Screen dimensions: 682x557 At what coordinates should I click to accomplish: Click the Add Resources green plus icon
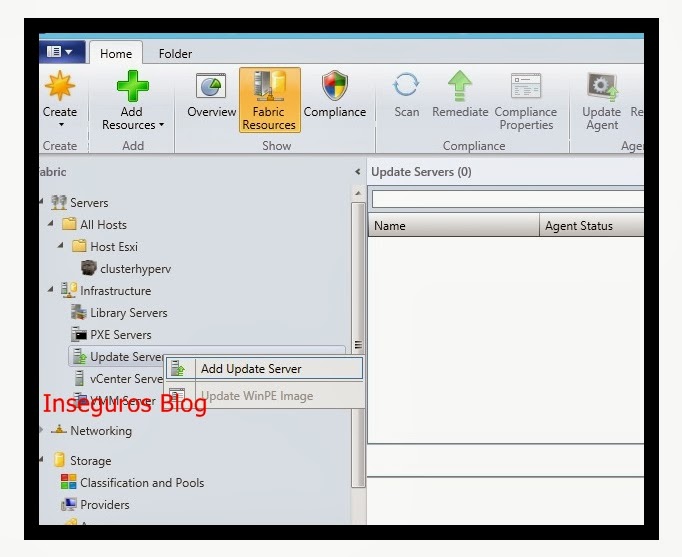coord(131,86)
